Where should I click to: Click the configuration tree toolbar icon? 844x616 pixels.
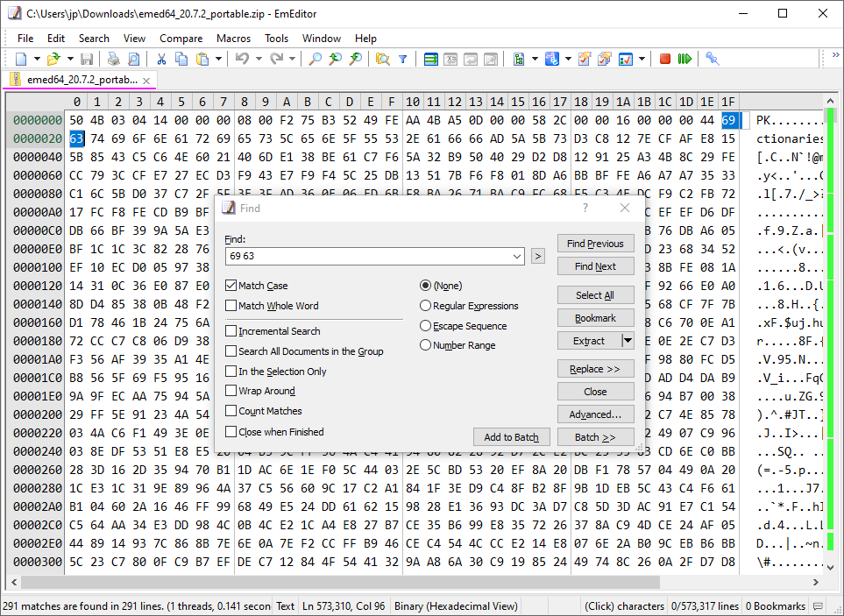click(519, 59)
